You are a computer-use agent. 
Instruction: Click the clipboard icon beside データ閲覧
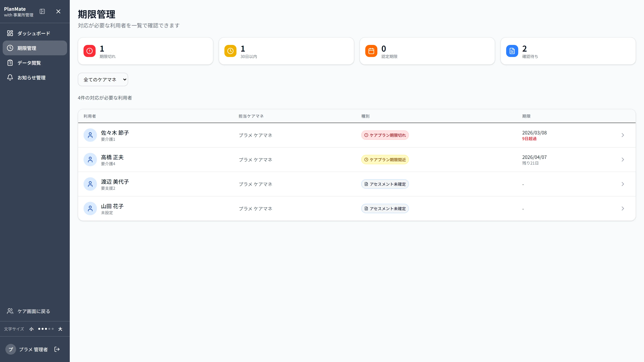pyautogui.click(x=10, y=63)
